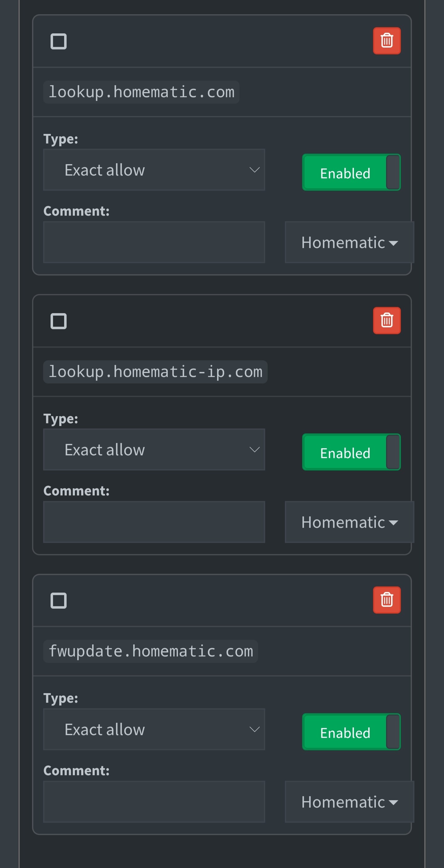Expand Homematic group selector for lookup.homematic-ip.com

pos(349,522)
